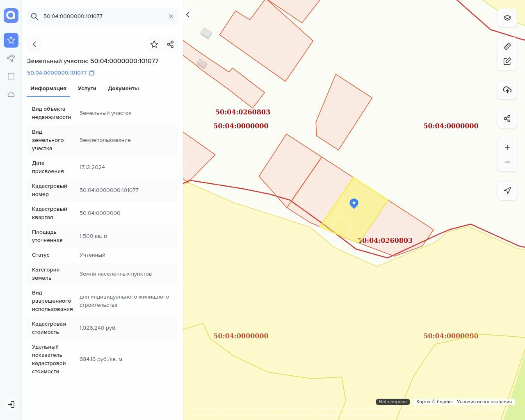This screenshot has width=525, height=420.
Task: Click the blue cadastral number link
Action: pos(57,73)
